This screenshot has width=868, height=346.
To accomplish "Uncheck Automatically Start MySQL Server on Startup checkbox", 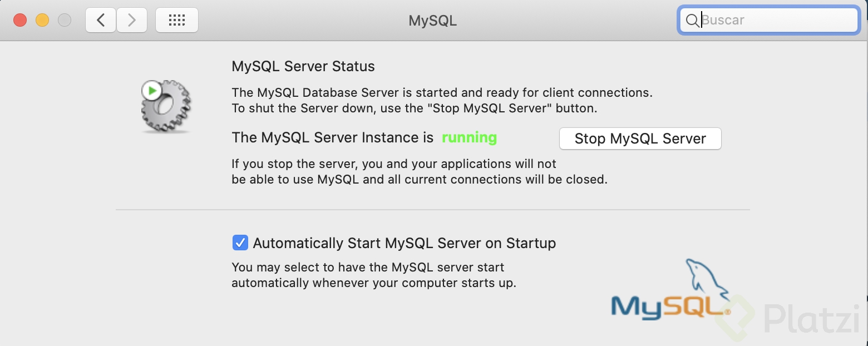I will pos(240,243).
